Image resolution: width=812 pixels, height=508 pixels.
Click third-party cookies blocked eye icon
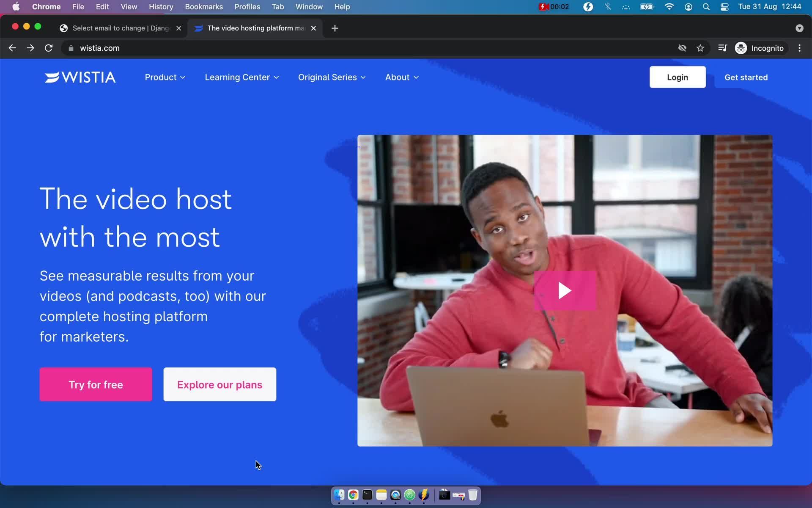(x=682, y=48)
